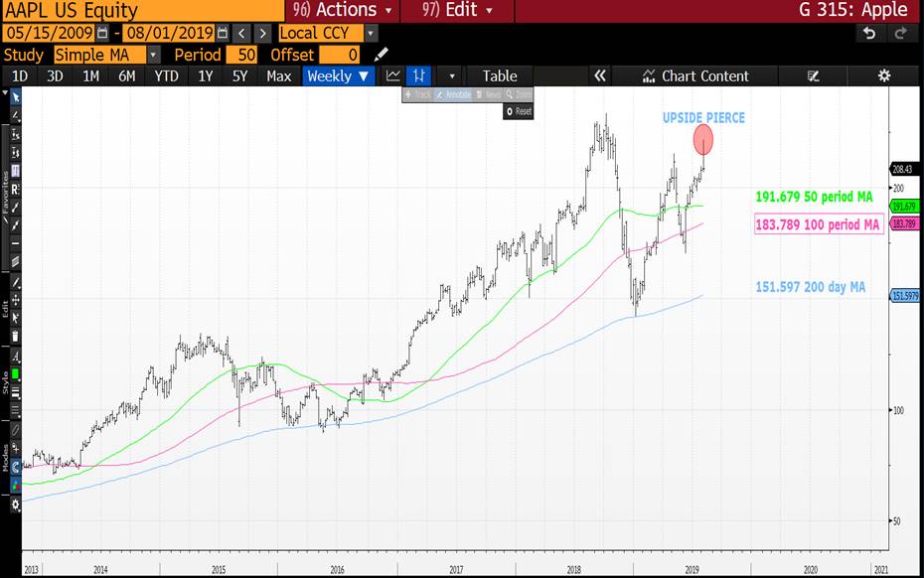The height and width of the screenshot is (578, 924).
Task: Click the redo arrow icon
Action: point(900,33)
